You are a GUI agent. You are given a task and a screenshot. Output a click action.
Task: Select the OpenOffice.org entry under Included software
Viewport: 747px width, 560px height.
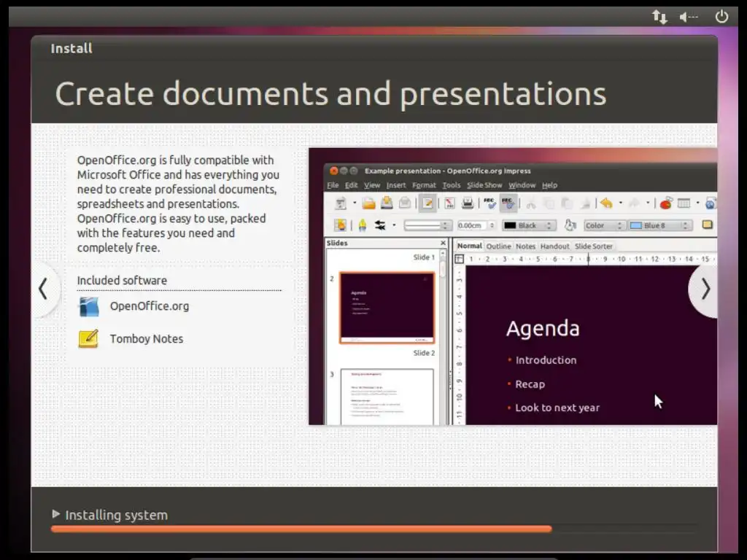pyautogui.click(x=149, y=306)
